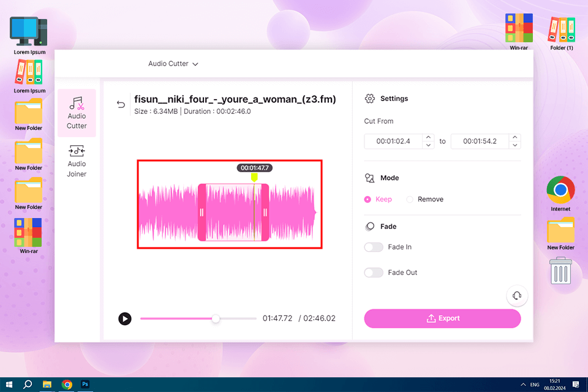Viewport: 588px width, 392px height.
Task: Edit the start time field 00:01:02.4
Action: [393, 141]
